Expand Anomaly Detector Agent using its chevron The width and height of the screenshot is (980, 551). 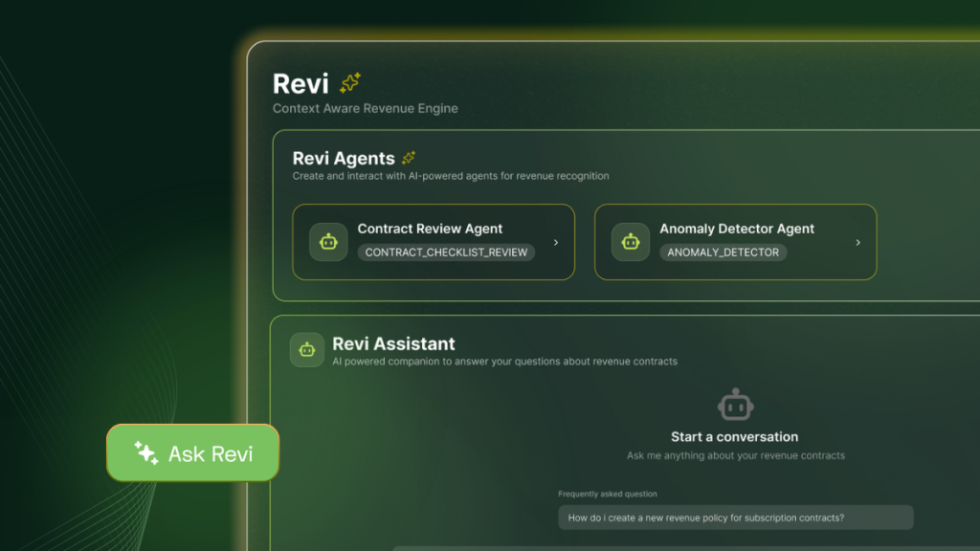[x=857, y=243]
